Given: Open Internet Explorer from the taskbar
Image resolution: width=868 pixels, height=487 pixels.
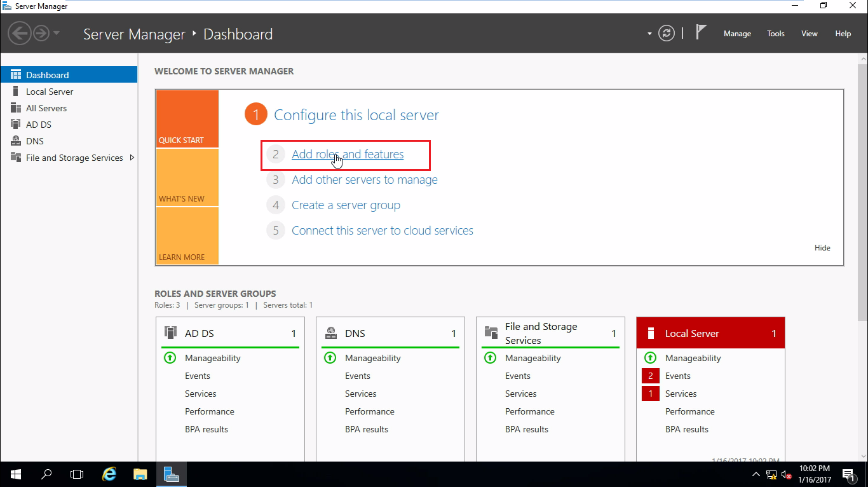Looking at the screenshot, I should (110, 474).
